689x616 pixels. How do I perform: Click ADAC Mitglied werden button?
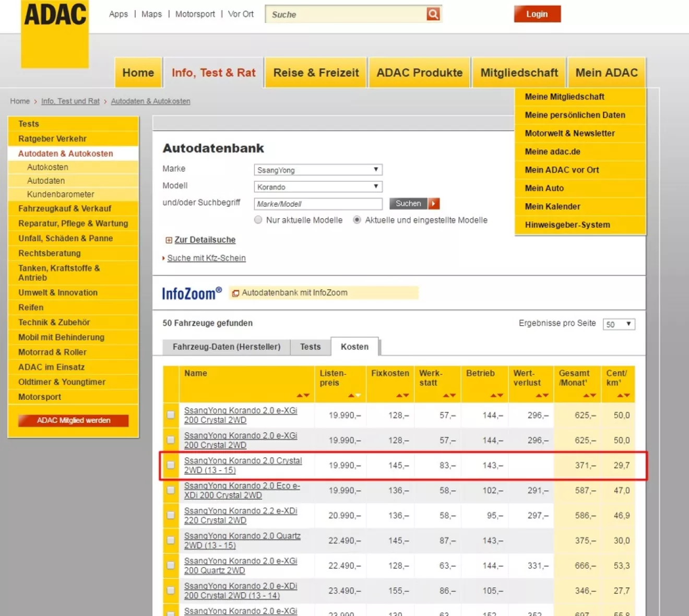(74, 420)
